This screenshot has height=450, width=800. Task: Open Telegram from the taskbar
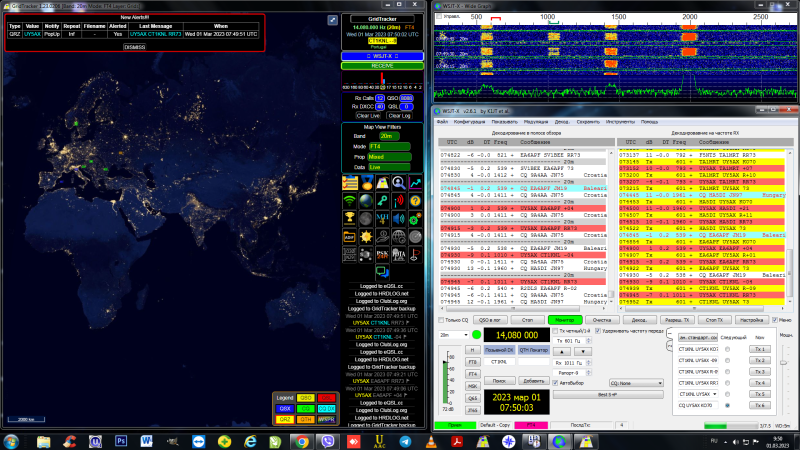405,441
